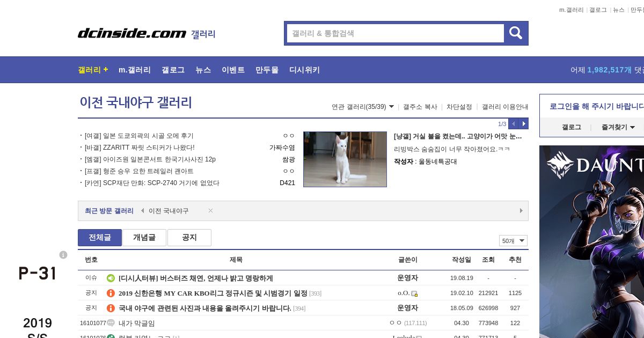Click next arrow in 1/3 pager
Screen dimensions: 644x338
[524, 124]
